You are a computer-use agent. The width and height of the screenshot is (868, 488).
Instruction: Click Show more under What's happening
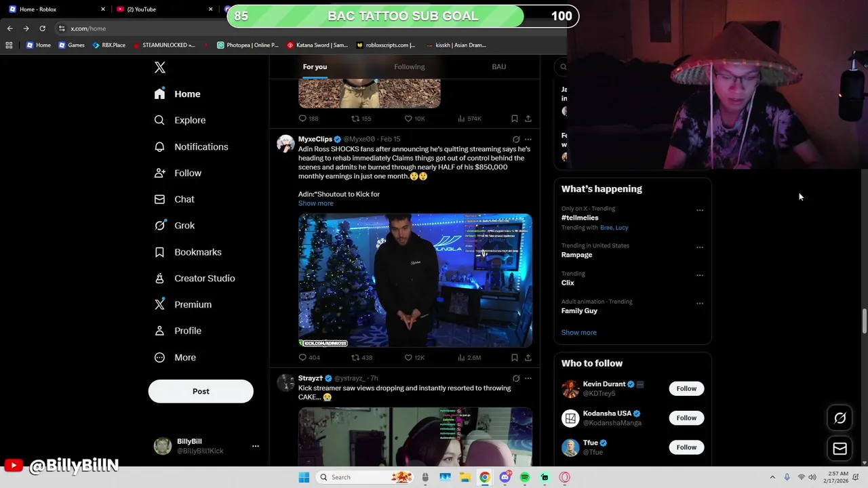point(579,332)
